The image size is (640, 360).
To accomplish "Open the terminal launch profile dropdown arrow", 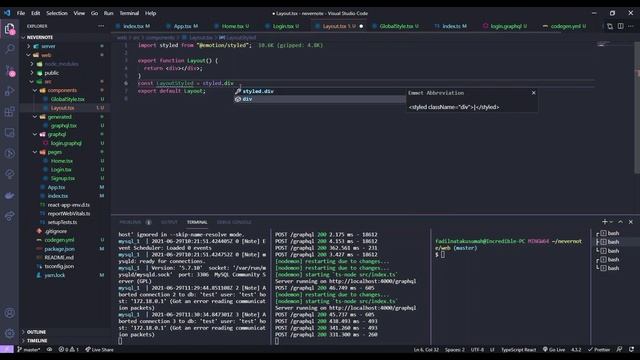I will [611, 222].
